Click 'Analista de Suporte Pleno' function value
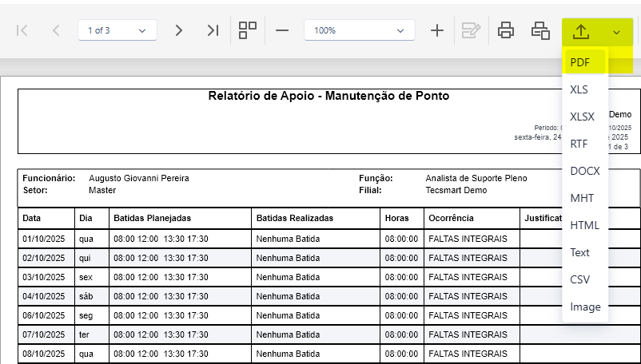This screenshot has width=641, height=364. 476,178
